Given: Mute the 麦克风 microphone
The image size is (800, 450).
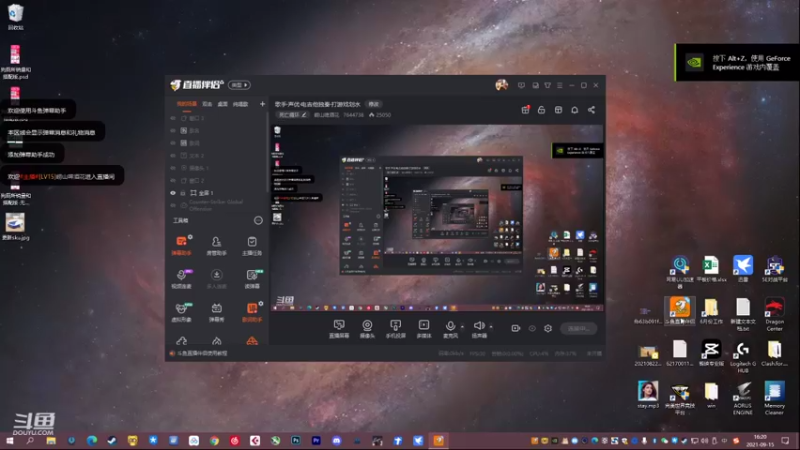Looking at the screenshot, I should point(450,329).
